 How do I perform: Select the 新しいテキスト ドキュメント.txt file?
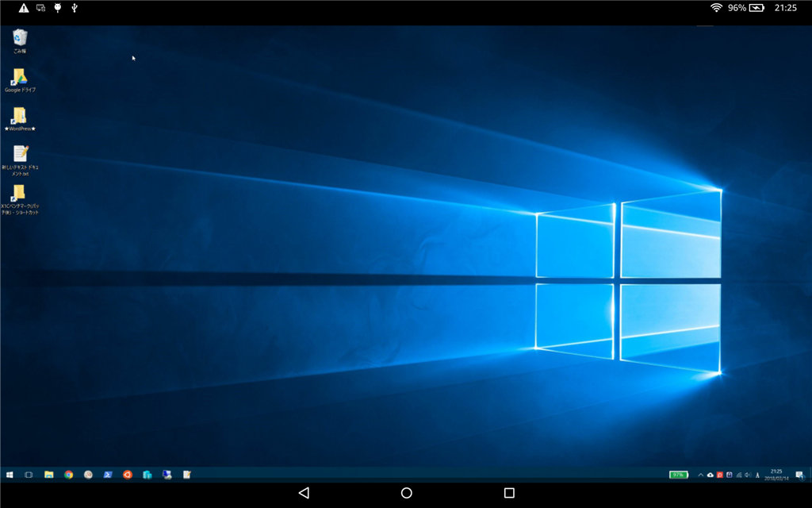20,160
